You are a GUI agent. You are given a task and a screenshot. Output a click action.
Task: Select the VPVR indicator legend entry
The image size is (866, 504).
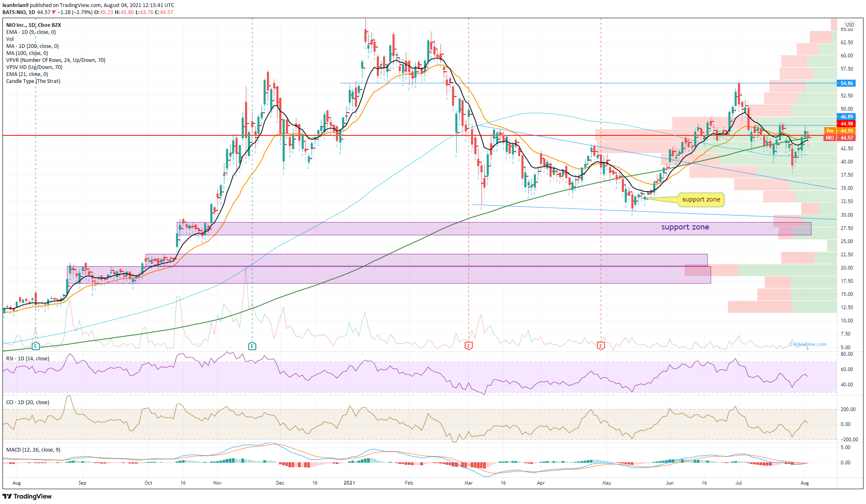pyautogui.click(x=55, y=60)
